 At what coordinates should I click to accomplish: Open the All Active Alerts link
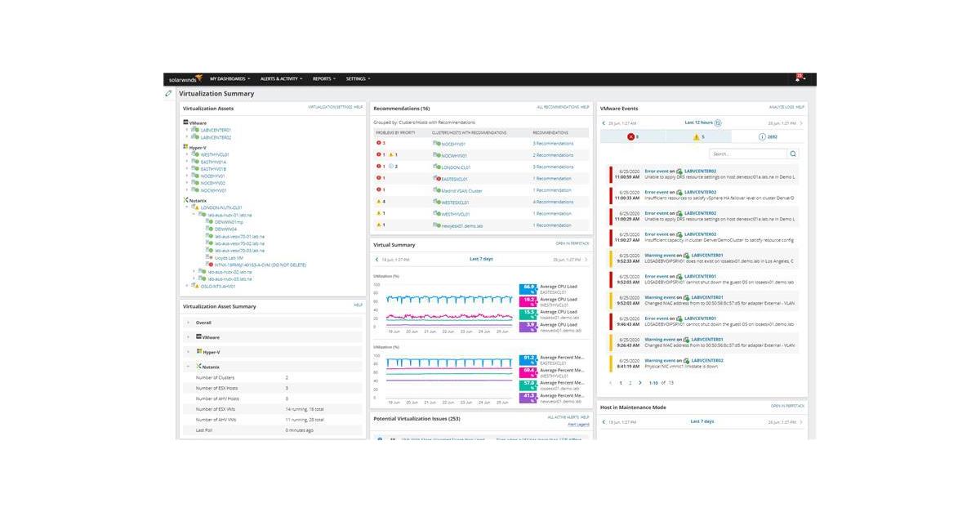[x=563, y=417]
